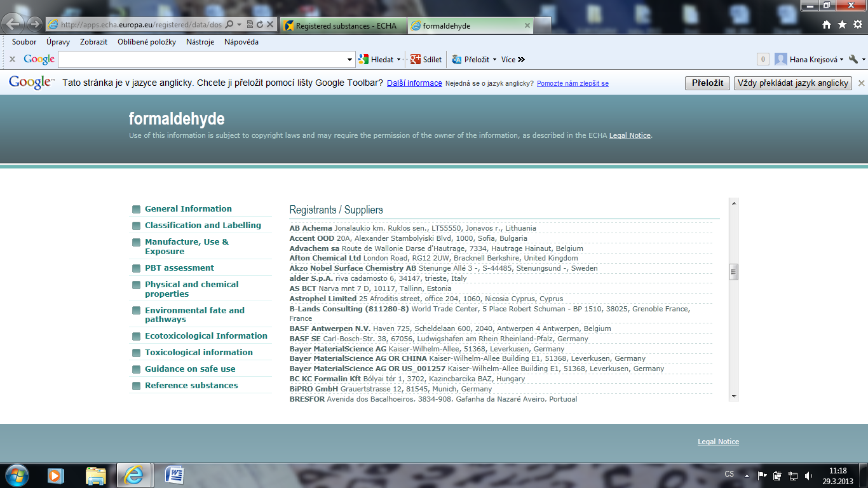
Task: Click the Google logo on toolbar
Action: pos(39,59)
